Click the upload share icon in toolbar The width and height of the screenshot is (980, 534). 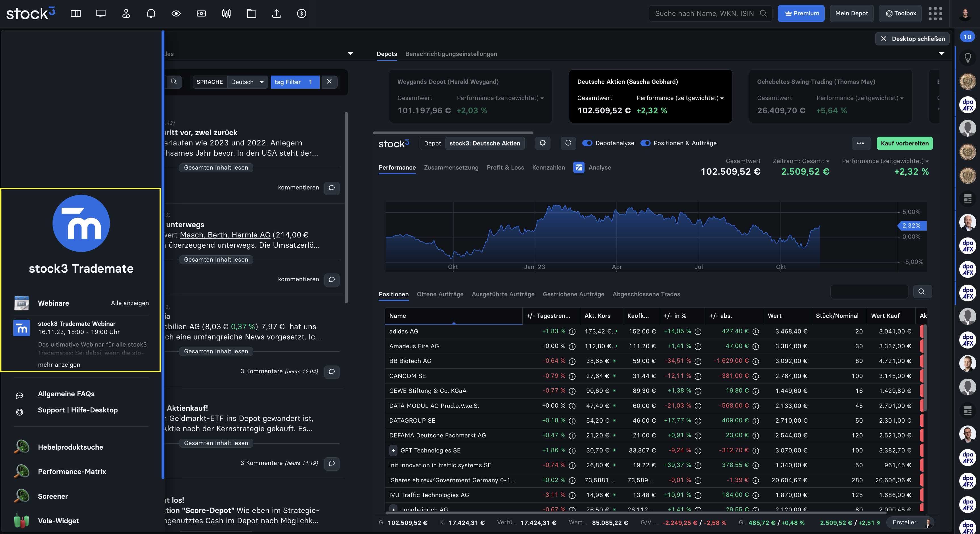click(x=277, y=14)
